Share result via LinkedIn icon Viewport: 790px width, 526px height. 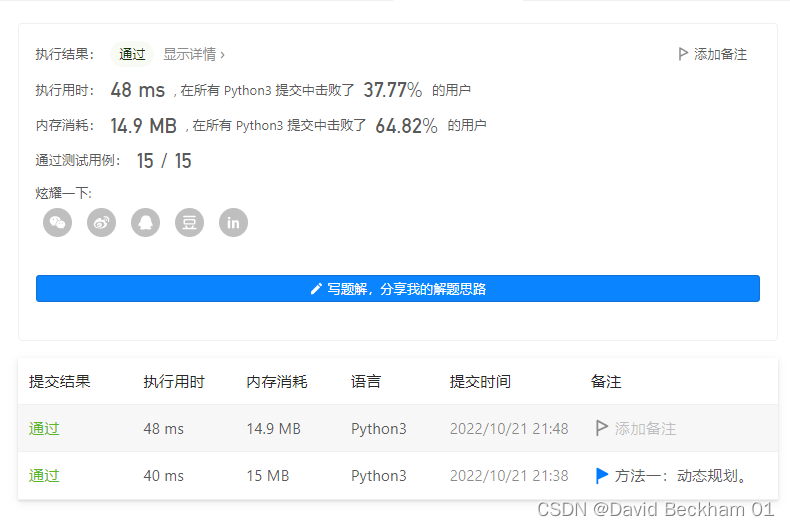click(233, 222)
